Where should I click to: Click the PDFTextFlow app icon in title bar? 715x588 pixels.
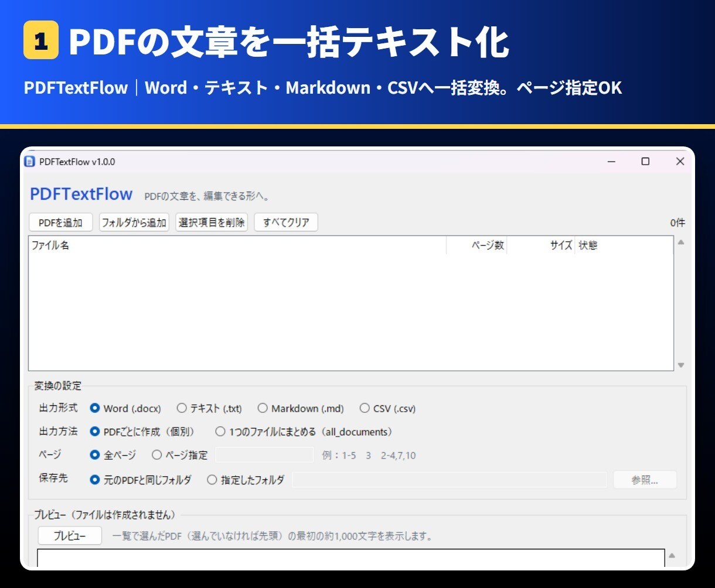point(30,162)
